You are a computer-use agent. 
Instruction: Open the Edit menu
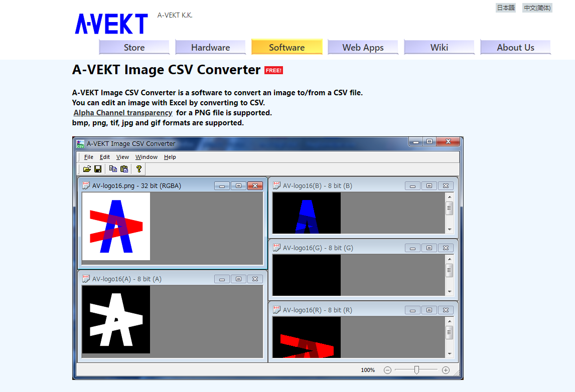(x=105, y=157)
